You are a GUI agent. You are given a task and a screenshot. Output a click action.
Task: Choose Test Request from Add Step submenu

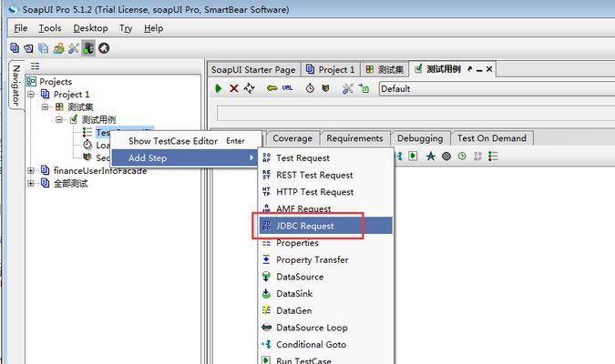[x=326, y=158]
